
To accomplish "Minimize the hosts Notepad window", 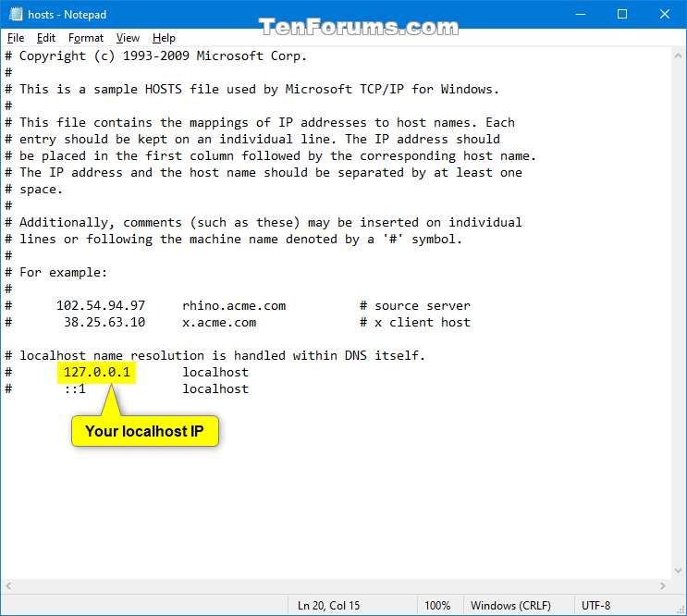I will pyautogui.click(x=581, y=15).
